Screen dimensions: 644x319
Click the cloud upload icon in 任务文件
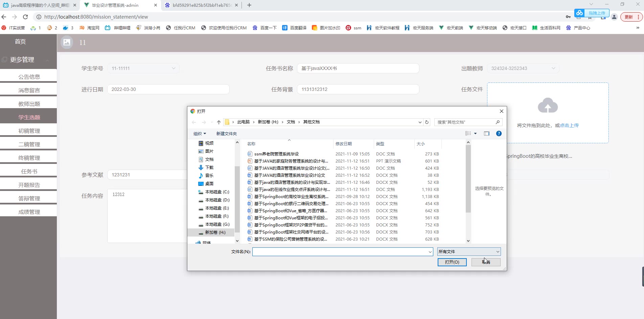click(x=548, y=105)
